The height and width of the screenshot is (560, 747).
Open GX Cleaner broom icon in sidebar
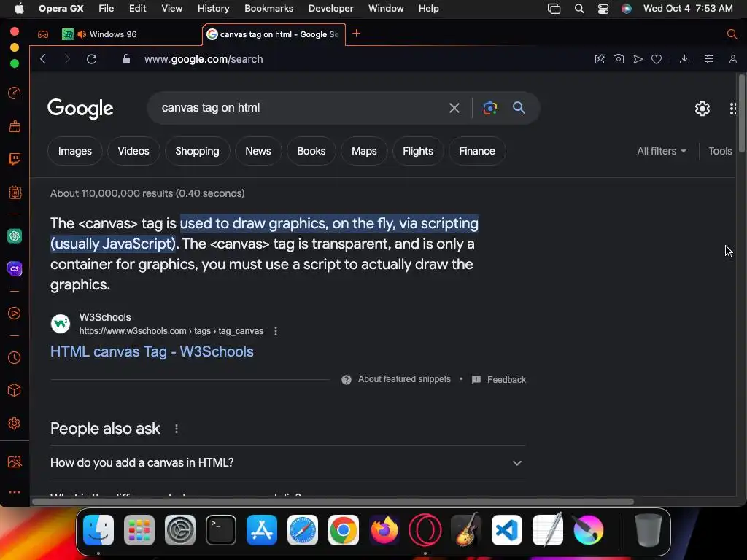coord(15,126)
